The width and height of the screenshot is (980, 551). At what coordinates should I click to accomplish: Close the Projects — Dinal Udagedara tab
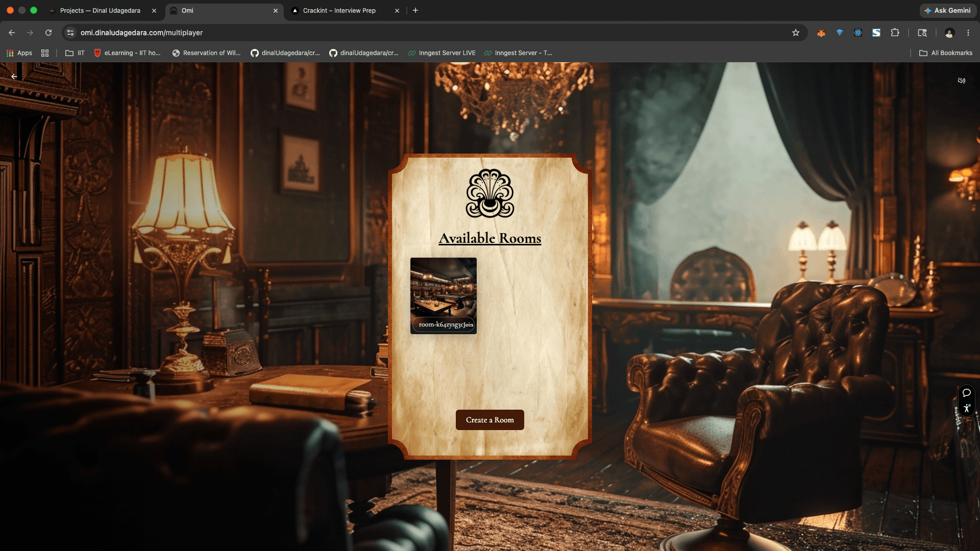pyautogui.click(x=154, y=11)
